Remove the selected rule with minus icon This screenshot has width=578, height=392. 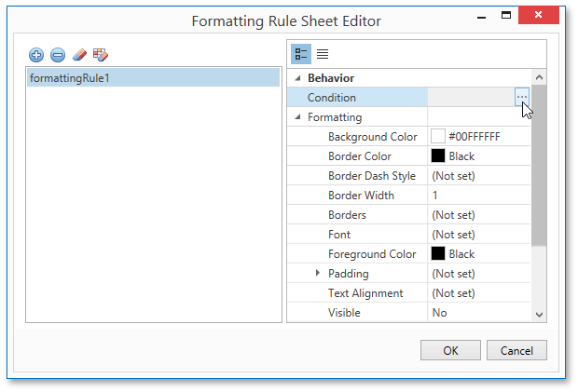tap(58, 55)
